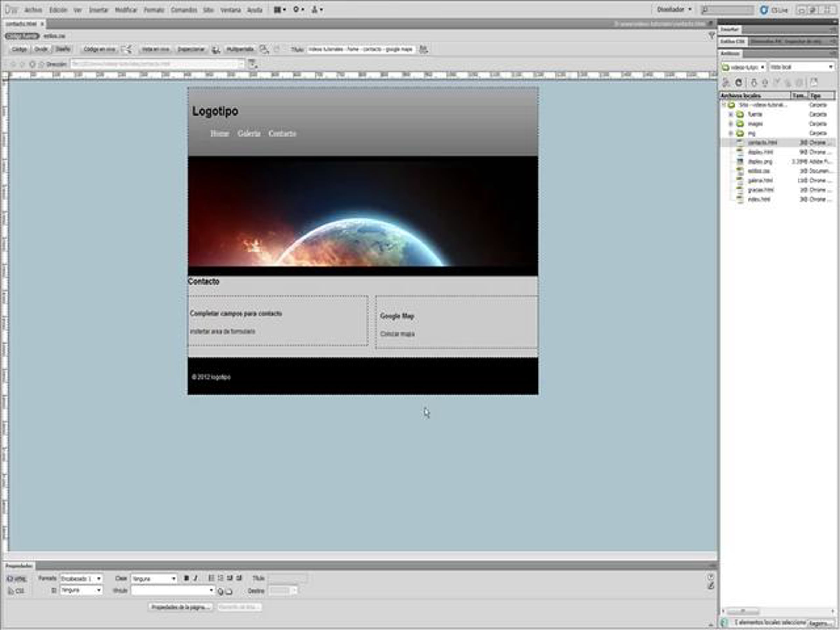Toggle the Diseño view button
This screenshot has height=630, width=840.
(63, 49)
